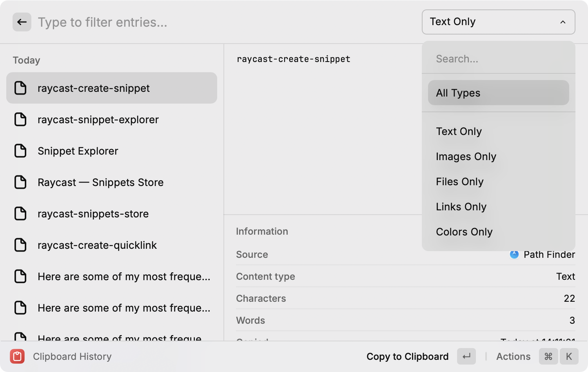Click the Enter key icon near Copy to Clipboard
Image resolution: width=588 pixels, height=372 pixels.
[x=466, y=356]
